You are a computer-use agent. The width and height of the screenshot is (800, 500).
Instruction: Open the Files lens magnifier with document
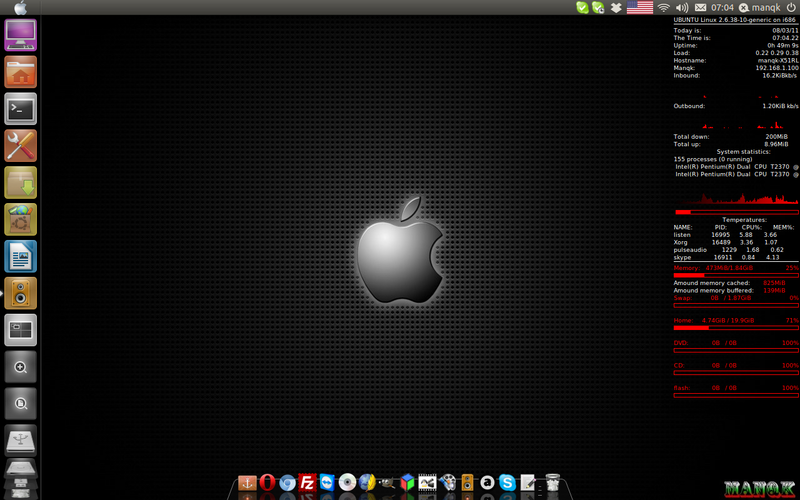tap(20, 403)
